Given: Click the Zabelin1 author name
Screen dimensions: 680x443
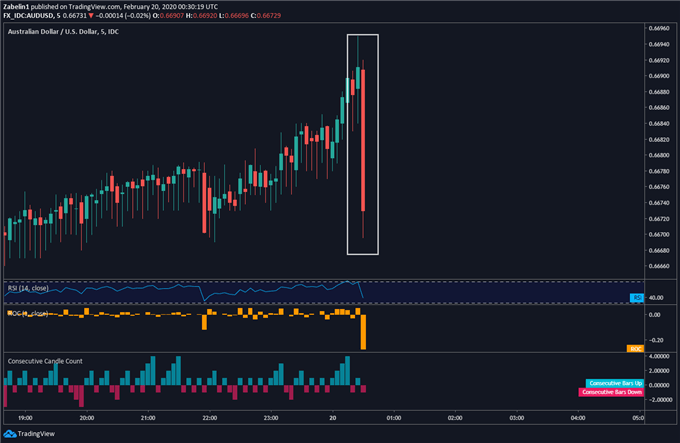Looking at the screenshot, I should click(x=16, y=7).
